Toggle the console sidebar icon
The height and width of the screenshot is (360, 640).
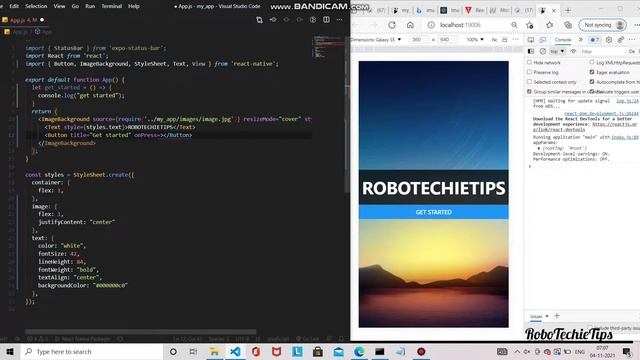[x=531, y=51]
